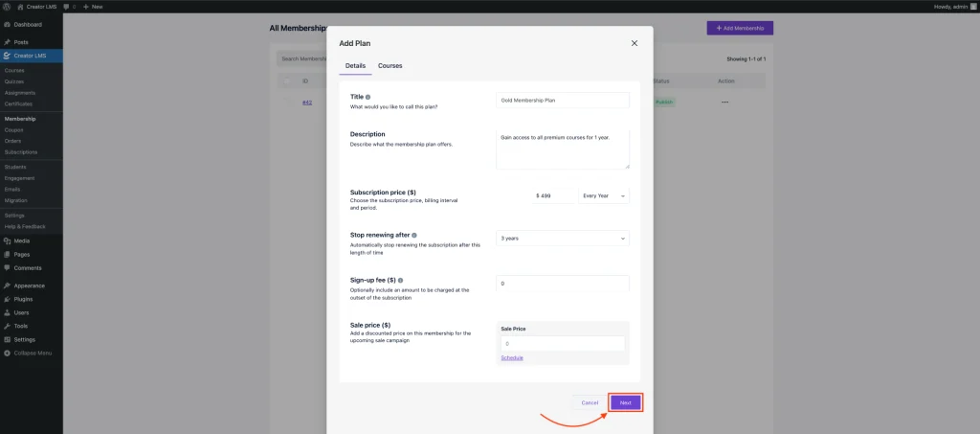Close the Add Plan dialog with X
The image size is (980, 434).
click(634, 43)
